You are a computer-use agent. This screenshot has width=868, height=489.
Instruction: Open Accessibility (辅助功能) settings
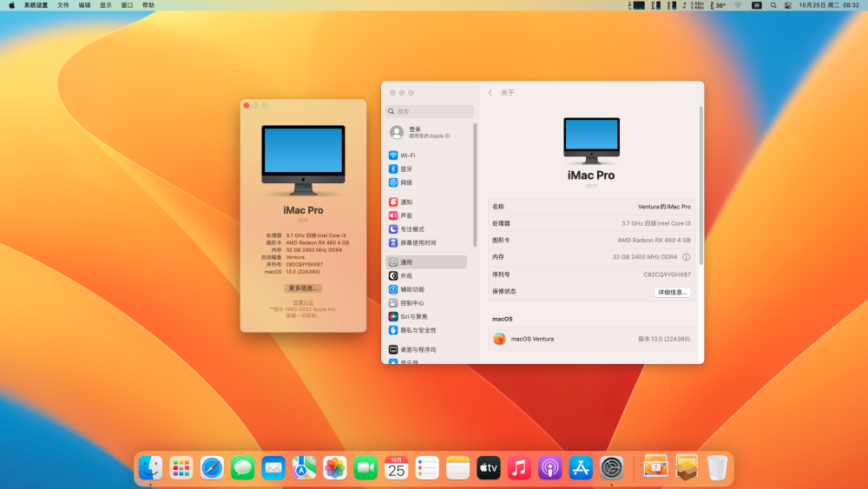(426, 289)
